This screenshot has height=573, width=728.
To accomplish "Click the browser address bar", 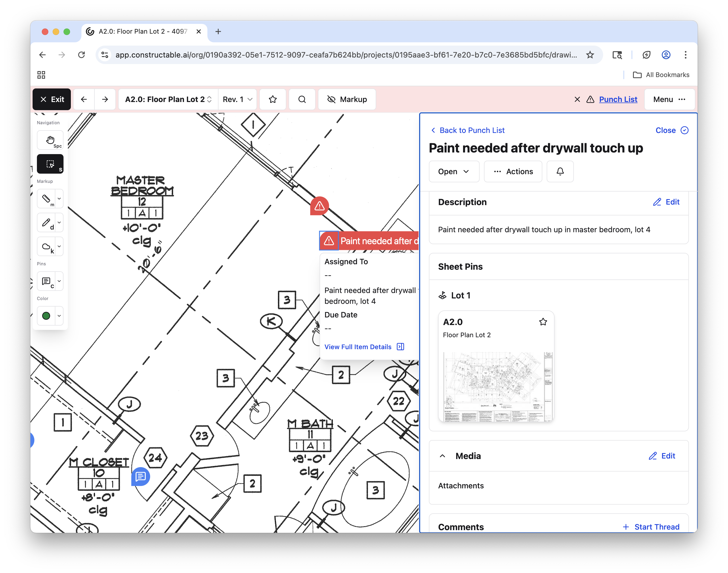I will (x=346, y=55).
